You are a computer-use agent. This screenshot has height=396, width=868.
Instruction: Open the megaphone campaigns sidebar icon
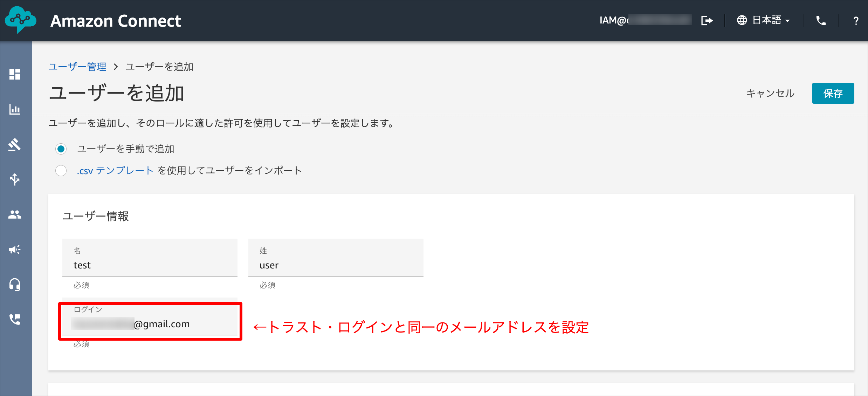[x=15, y=250]
